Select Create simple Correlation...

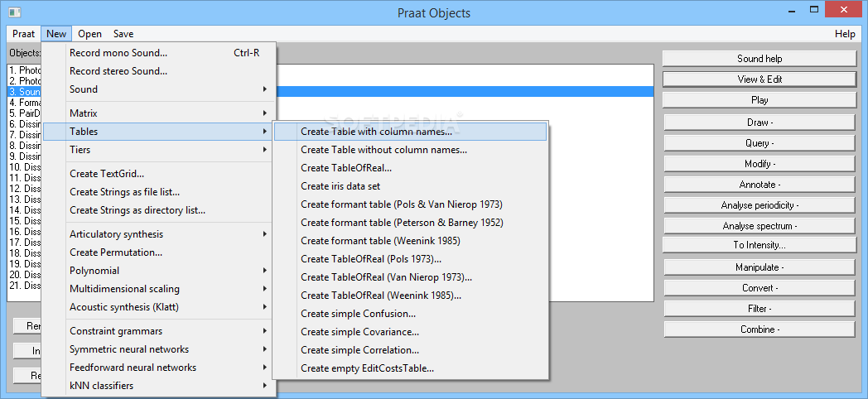coord(410,351)
